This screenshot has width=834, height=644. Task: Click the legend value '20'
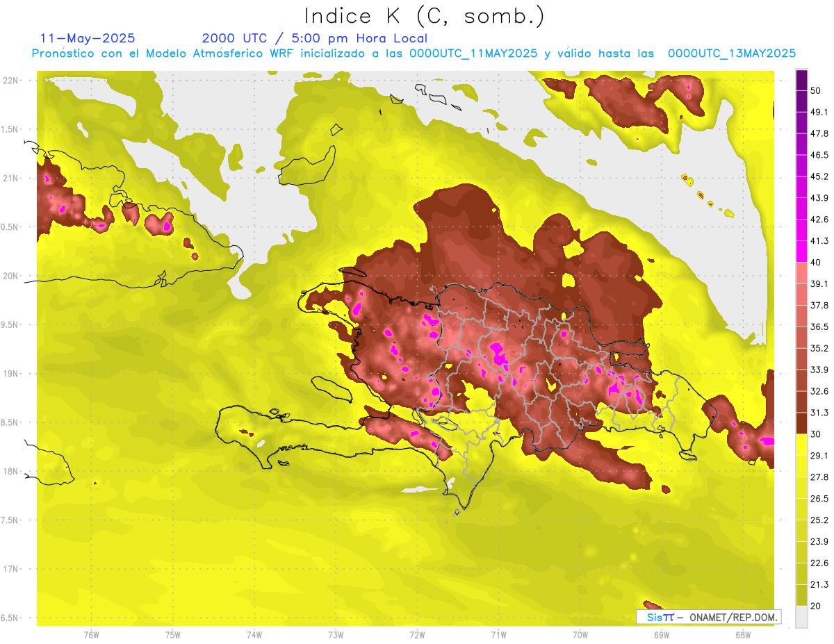817,606
